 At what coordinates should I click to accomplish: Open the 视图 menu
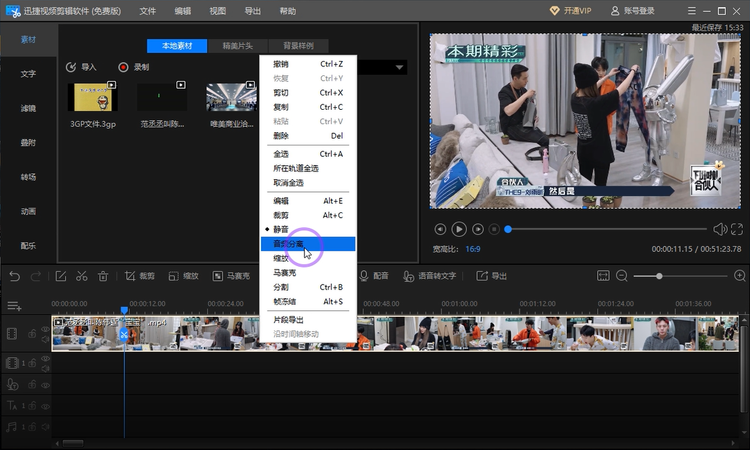[217, 11]
